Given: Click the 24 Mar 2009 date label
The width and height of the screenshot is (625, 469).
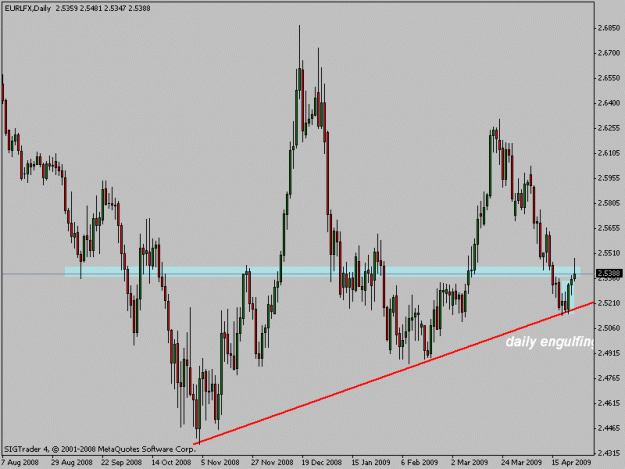Looking at the screenshot, I should pos(521,462).
